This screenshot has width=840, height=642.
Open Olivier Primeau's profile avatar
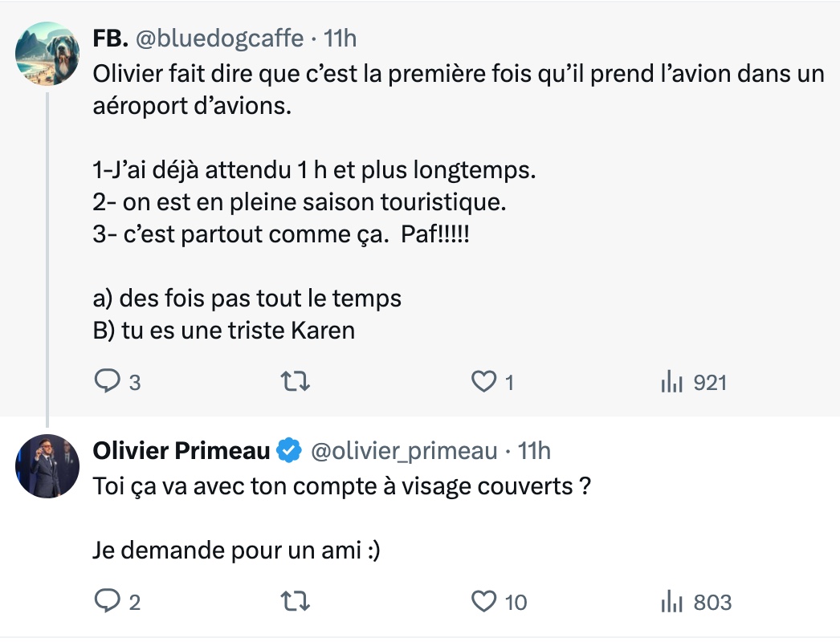pos(47,465)
